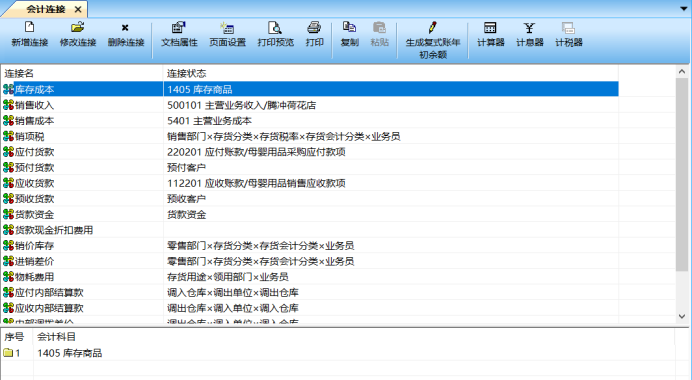
Task: Select the 应收内部结算款 row
Action: [x=310, y=308]
